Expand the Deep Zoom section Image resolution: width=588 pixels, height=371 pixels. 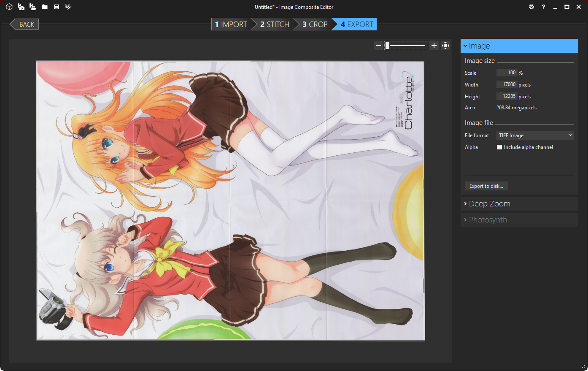pos(519,203)
